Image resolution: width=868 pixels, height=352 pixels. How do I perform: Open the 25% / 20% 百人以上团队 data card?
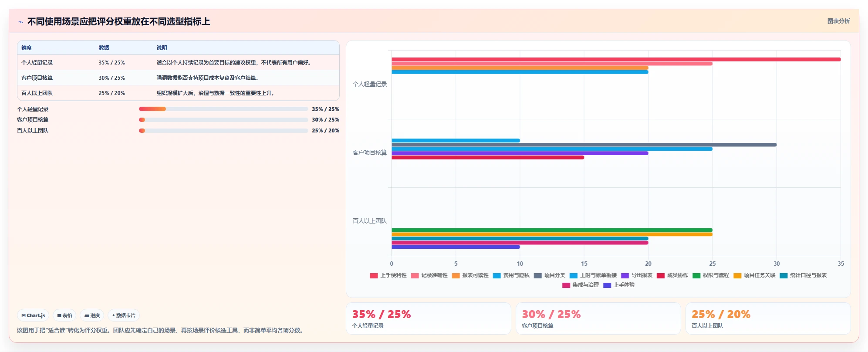tap(768, 318)
